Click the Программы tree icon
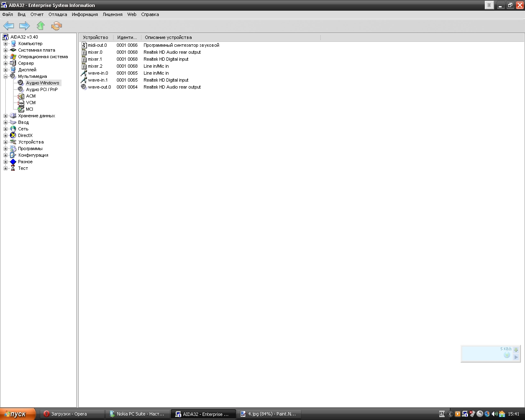This screenshot has height=420, width=525. [x=13, y=148]
